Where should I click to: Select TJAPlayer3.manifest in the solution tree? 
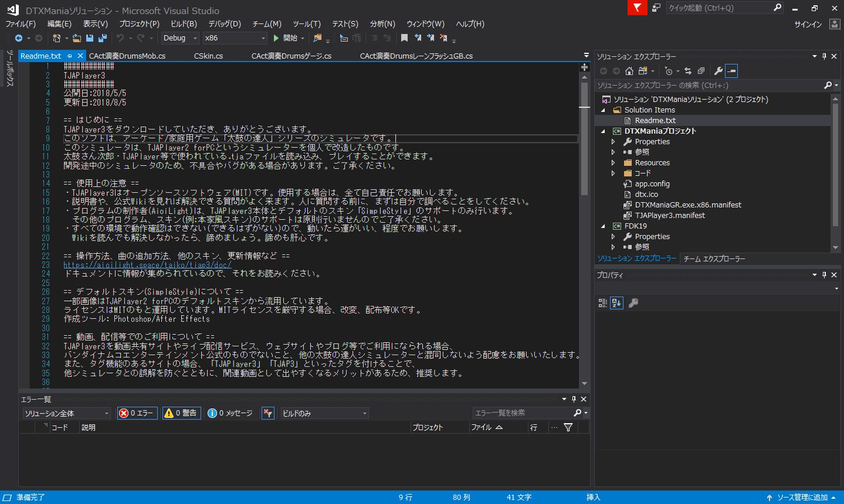670,216
